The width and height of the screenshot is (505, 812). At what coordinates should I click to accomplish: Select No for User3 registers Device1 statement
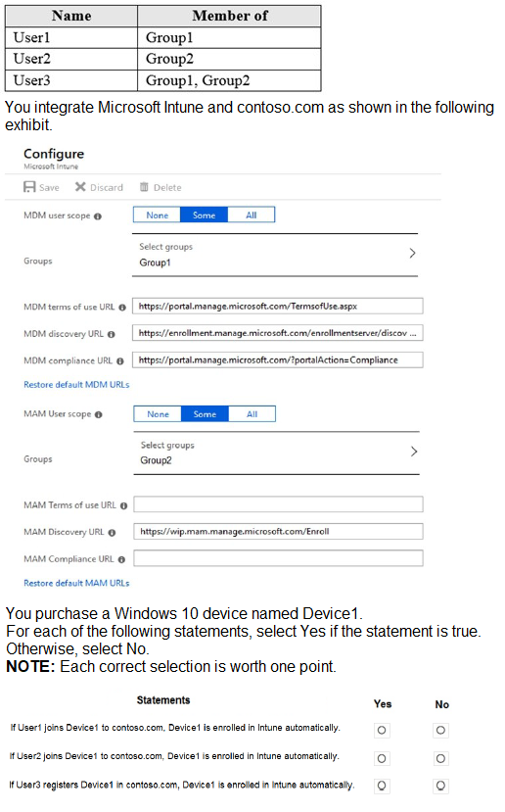point(440,786)
